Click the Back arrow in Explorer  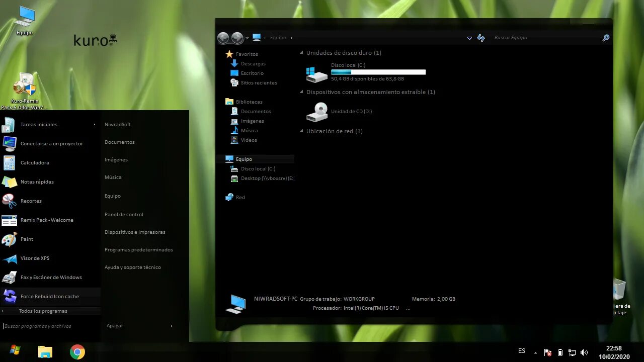click(x=223, y=38)
